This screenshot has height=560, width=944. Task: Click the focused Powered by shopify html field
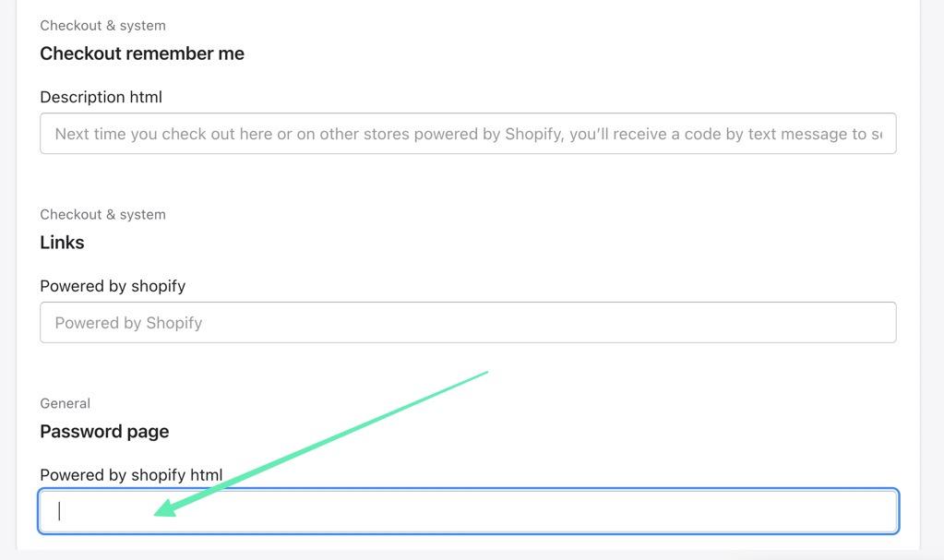point(468,511)
